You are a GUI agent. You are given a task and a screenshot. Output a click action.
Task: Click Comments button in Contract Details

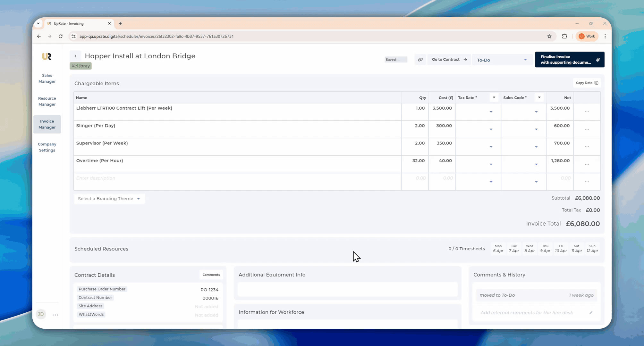point(211,275)
